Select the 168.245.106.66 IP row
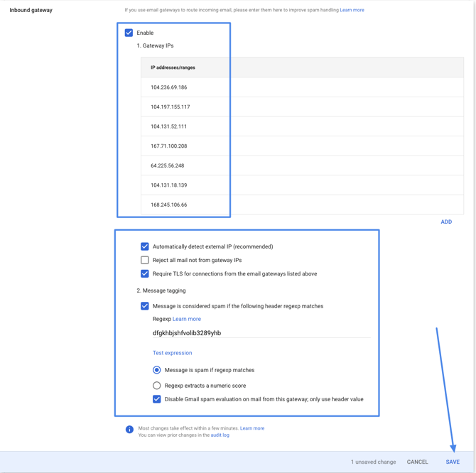The image size is (476, 473). pos(169,205)
